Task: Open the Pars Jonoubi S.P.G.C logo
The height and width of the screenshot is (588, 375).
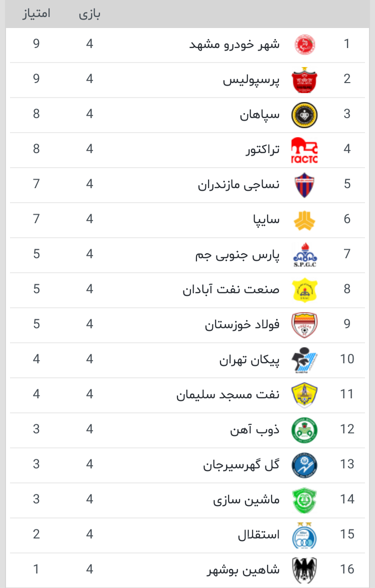Action: tap(304, 255)
